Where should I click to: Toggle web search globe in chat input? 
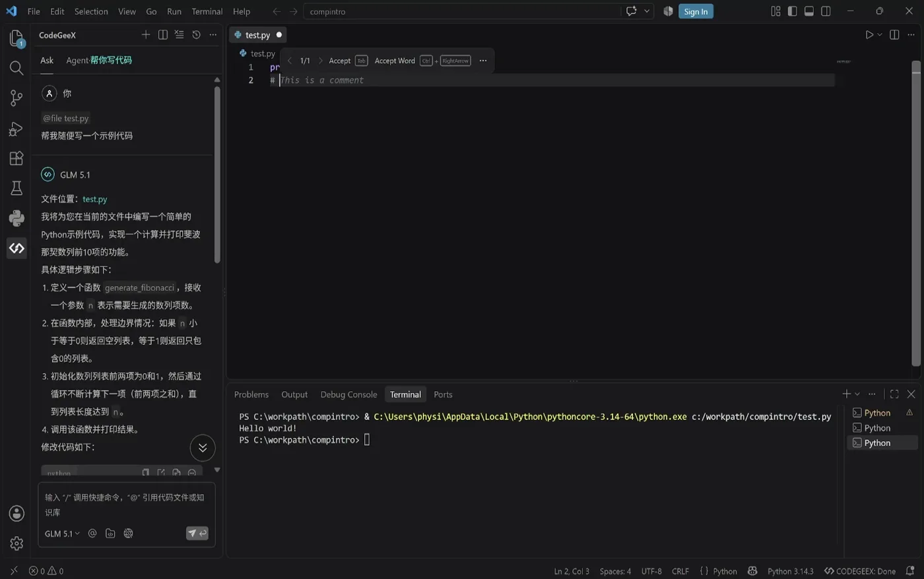tap(129, 533)
